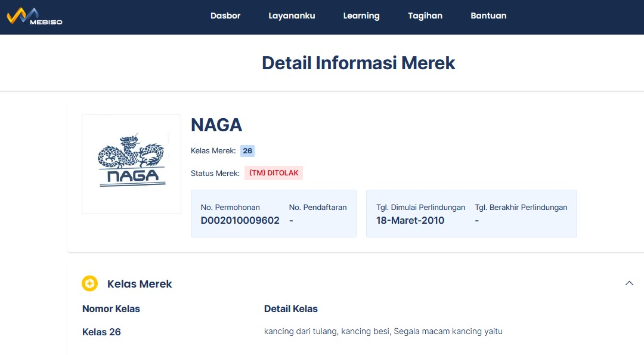Open the Bantuan help menu
The width and height of the screenshot is (644, 355).
(488, 16)
